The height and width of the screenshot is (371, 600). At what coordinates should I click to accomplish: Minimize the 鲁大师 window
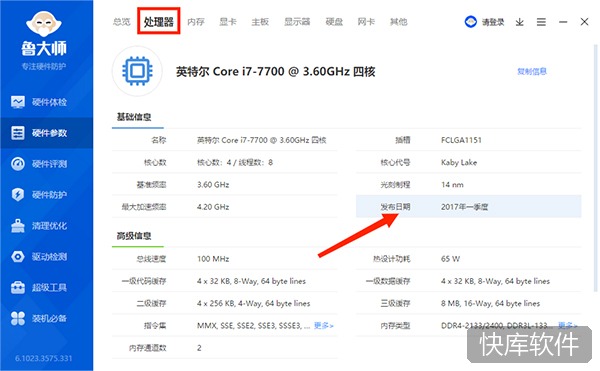[x=563, y=22]
